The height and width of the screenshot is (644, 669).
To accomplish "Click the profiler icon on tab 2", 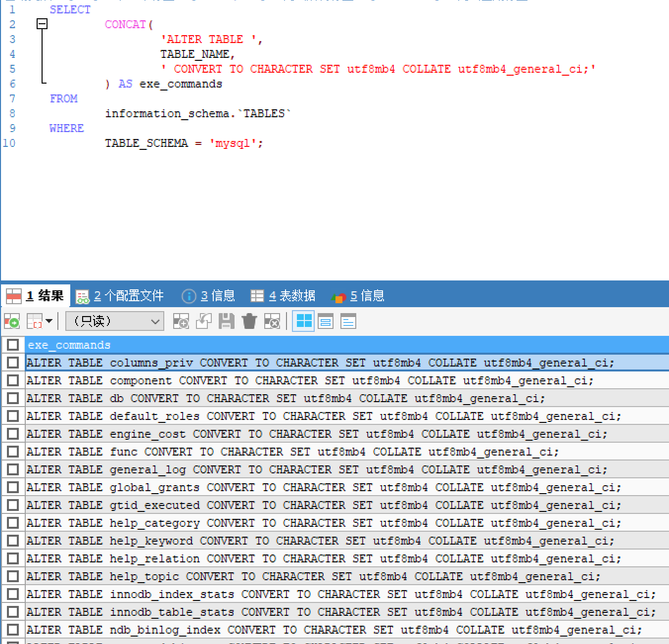I will [x=82, y=296].
